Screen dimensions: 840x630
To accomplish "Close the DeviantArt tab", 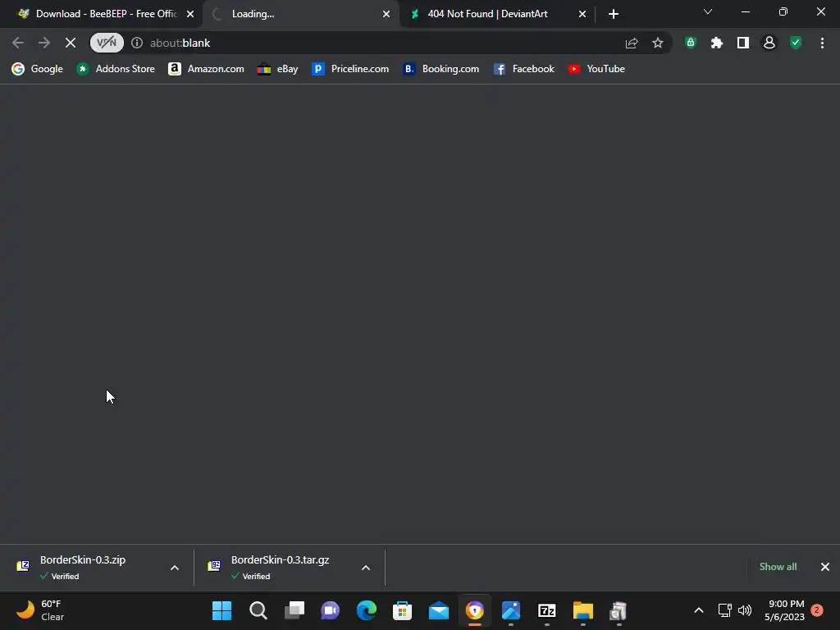I will (582, 14).
